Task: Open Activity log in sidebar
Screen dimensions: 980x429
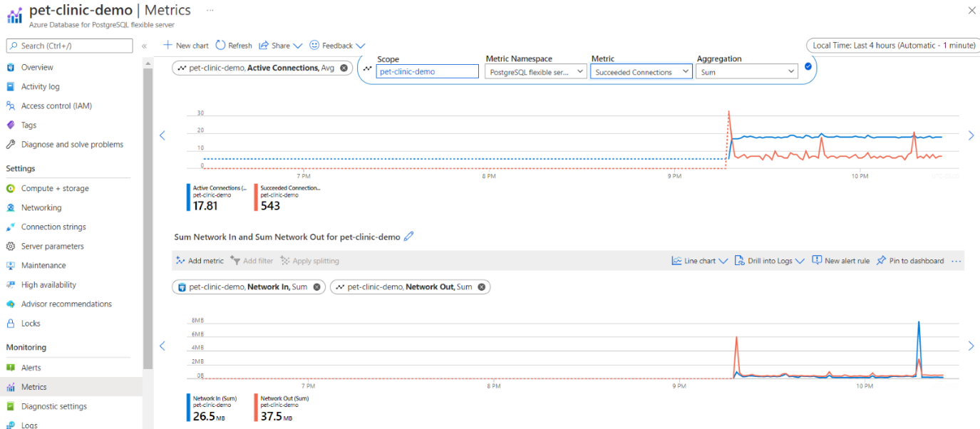Action: pyautogui.click(x=41, y=87)
